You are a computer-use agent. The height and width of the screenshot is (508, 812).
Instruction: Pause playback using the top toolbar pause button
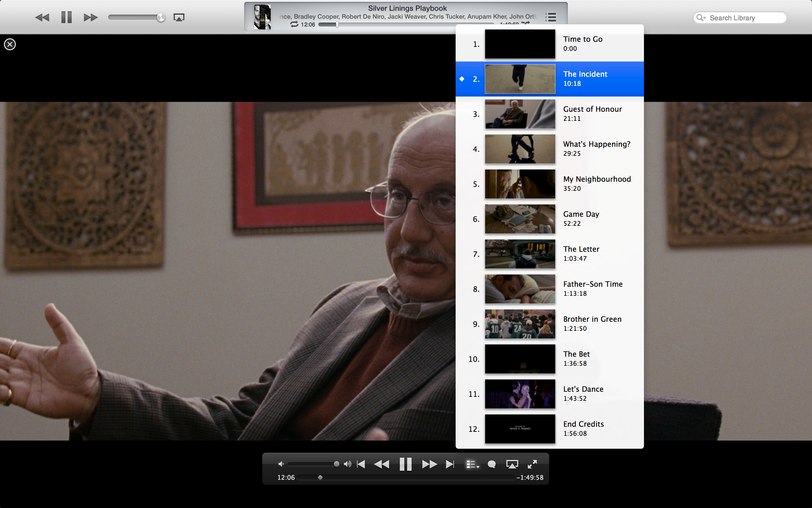coord(67,17)
